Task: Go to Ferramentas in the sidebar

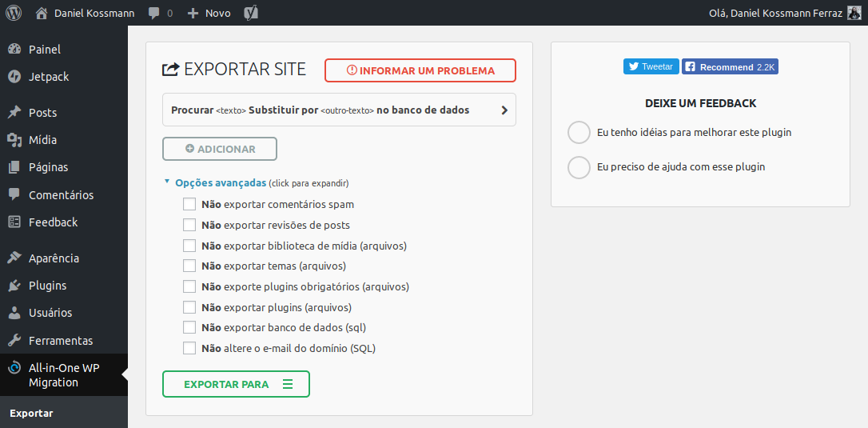Action: (60, 341)
